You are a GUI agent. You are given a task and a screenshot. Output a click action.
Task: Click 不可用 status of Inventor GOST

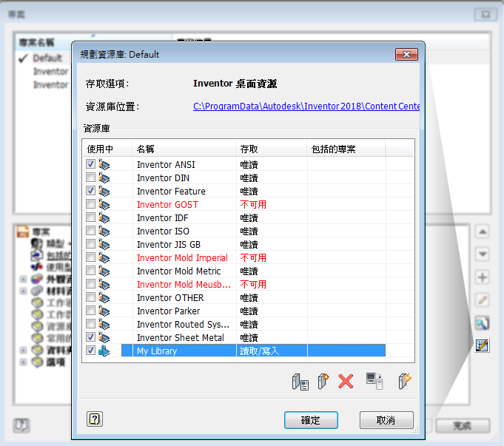(253, 205)
